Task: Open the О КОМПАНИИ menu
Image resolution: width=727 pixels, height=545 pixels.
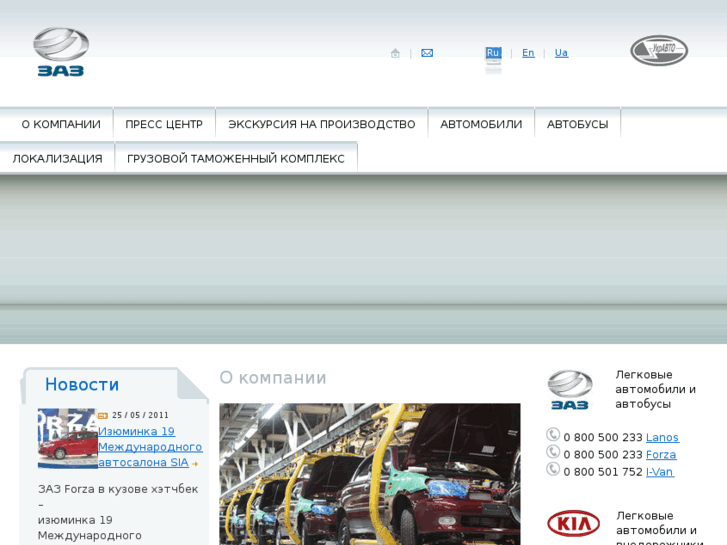Action: coord(61,125)
